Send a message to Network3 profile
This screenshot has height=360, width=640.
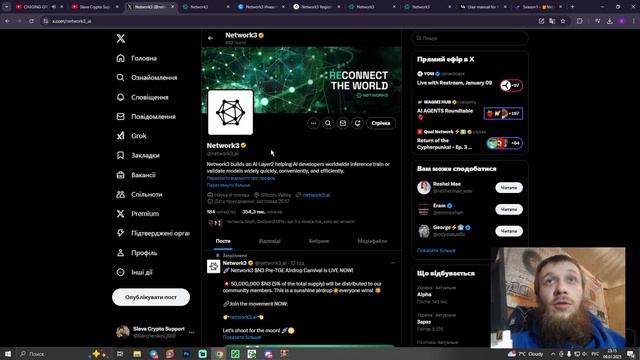342,123
